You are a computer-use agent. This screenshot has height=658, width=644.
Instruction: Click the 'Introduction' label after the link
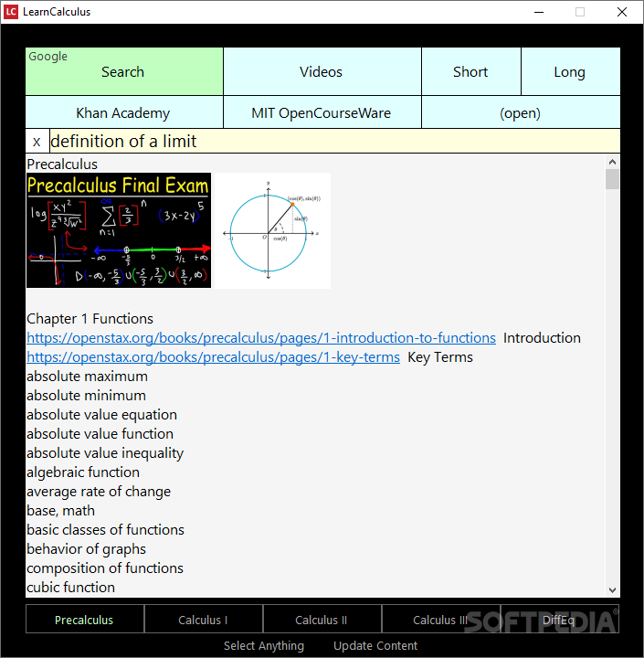tap(542, 338)
